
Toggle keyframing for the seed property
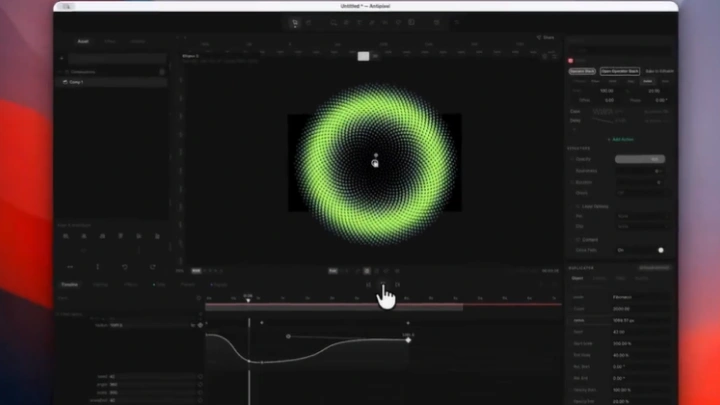(200, 376)
